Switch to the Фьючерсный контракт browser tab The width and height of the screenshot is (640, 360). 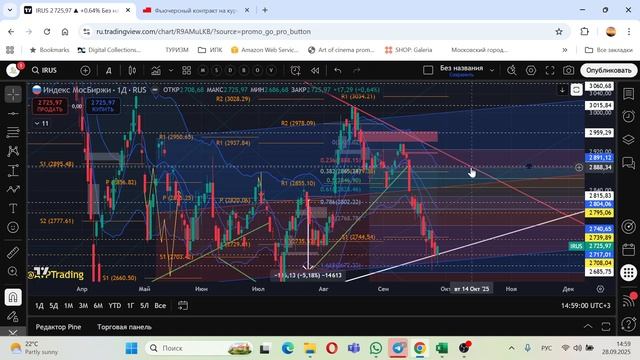click(196, 10)
